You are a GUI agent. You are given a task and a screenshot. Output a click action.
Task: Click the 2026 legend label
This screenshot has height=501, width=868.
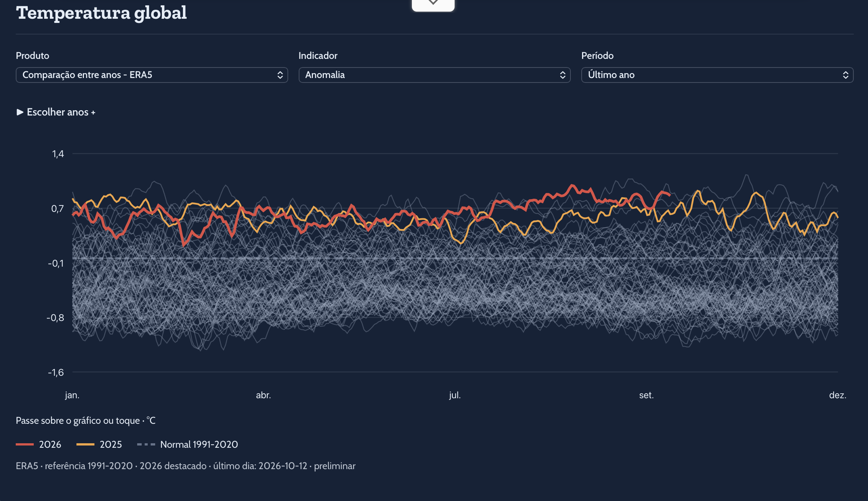point(50,444)
